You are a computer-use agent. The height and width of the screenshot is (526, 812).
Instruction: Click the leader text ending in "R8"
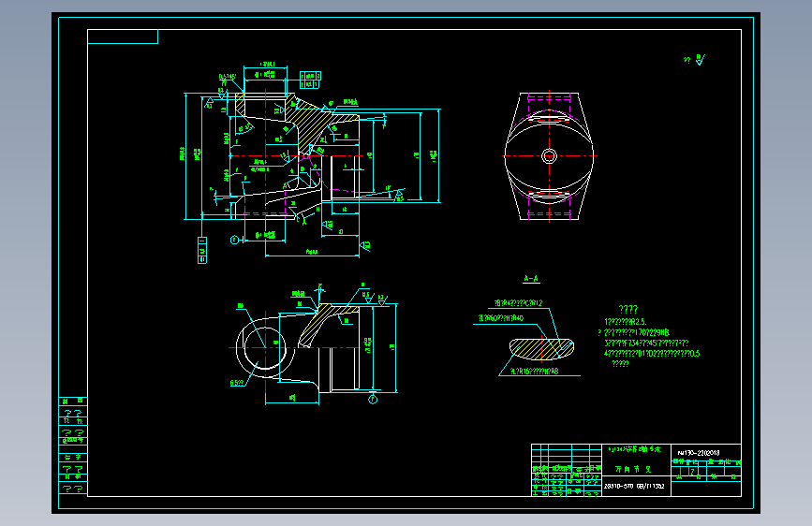(535, 372)
